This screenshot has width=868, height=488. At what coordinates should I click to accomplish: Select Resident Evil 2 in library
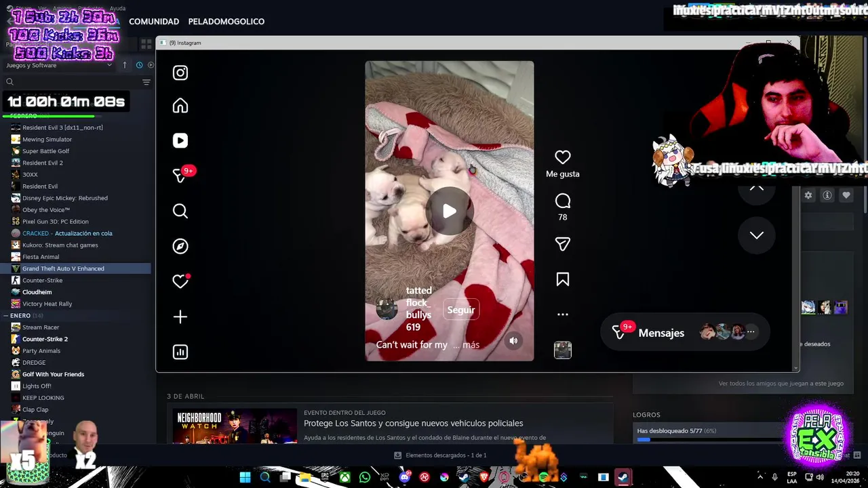tap(42, 163)
